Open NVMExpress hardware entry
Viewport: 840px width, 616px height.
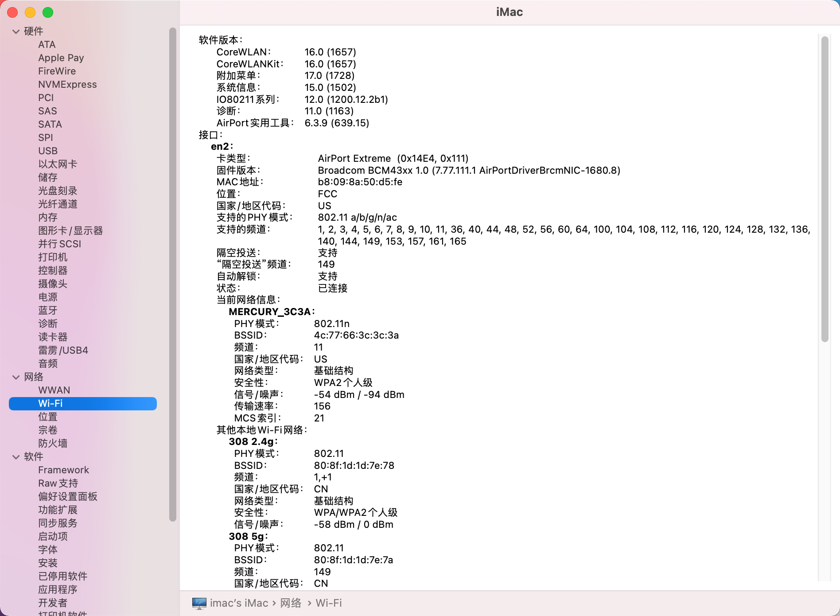[x=67, y=85]
